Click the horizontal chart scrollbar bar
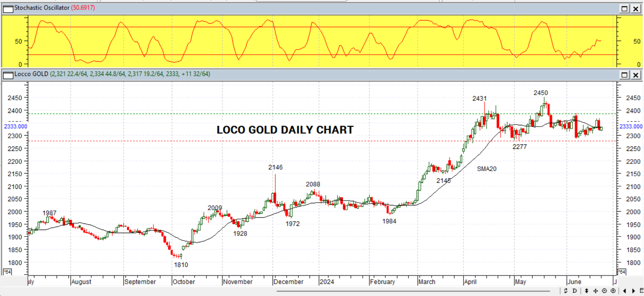The width and height of the screenshot is (644, 296). coord(413,291)
